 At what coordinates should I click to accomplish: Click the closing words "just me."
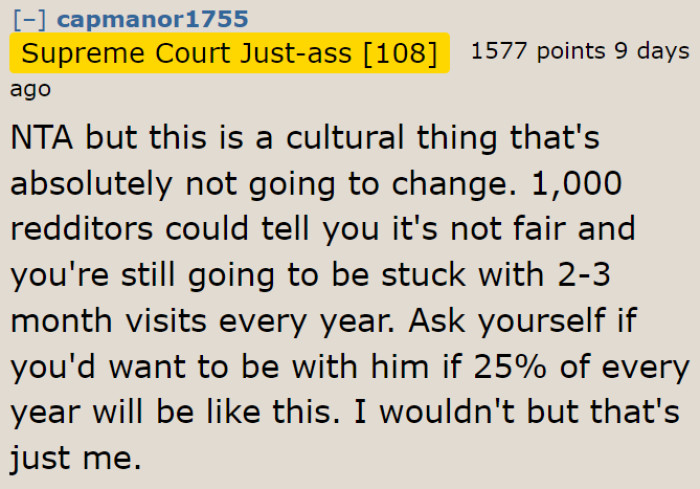(76, 460)
